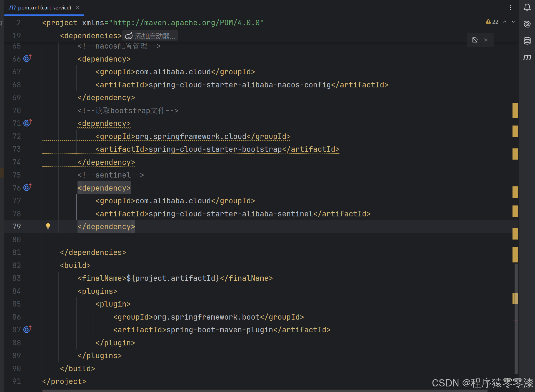Click gutter plugin icon on line 87
The height and width of the screenshot is (392, 535).
[27, 329]
